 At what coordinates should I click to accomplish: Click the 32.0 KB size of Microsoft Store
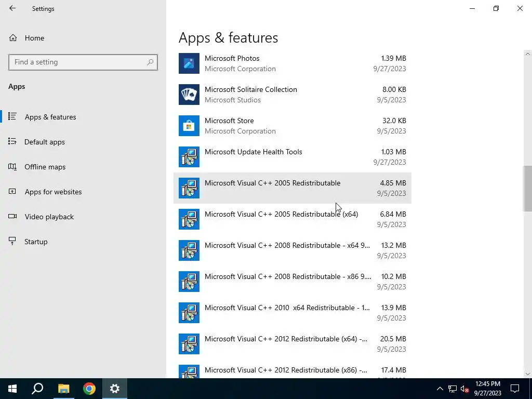click(394, 121)
